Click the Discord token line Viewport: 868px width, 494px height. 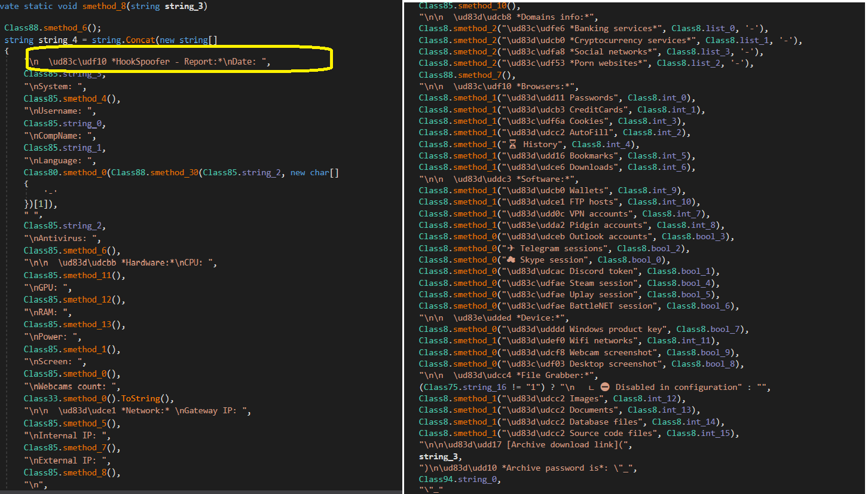tap(570, 272)
